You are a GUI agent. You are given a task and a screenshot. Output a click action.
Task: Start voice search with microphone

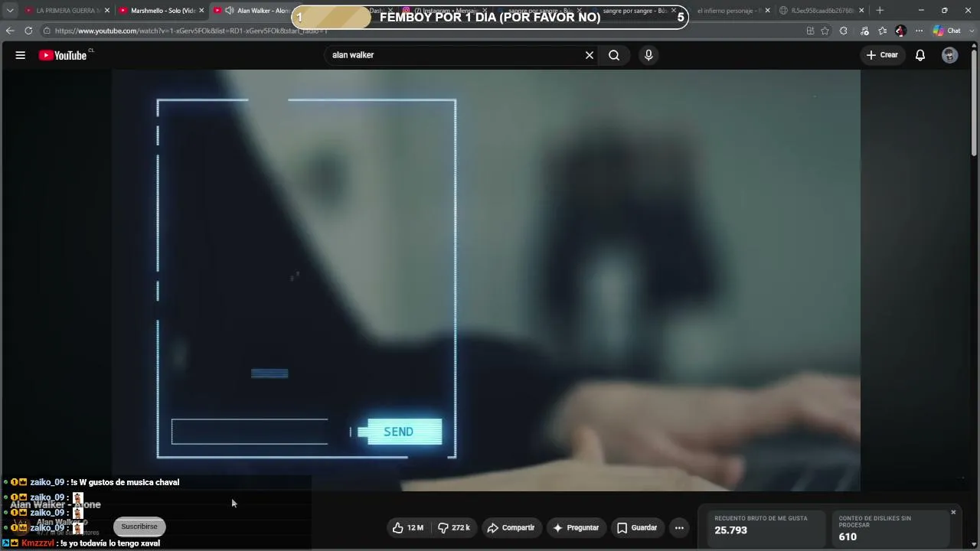pos(648,55)
